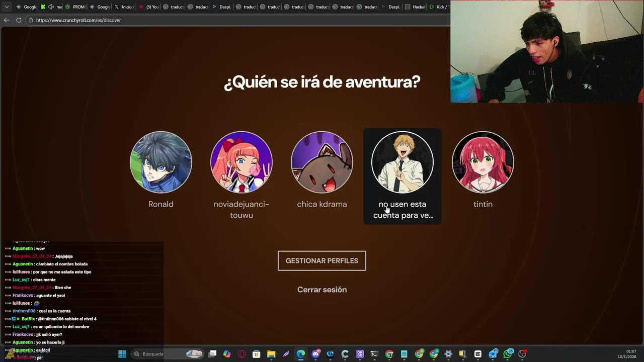Switch to the (5) YouTube tab

click(149, 7)
